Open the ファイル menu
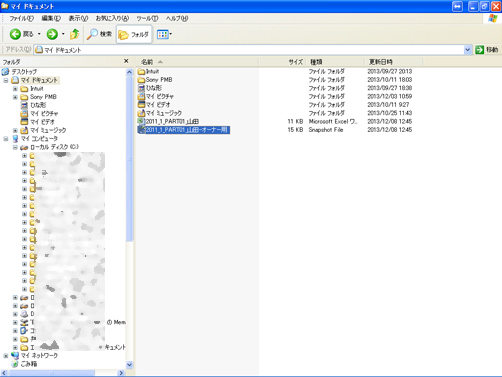The width and height of the screenshot is (502, 377). pyautogui.click(x=21, y=18)
